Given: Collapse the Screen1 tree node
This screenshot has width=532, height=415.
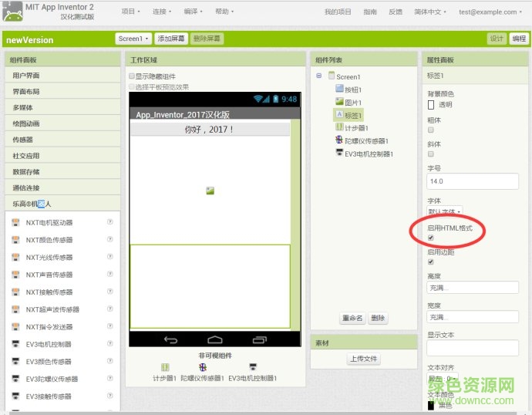Looking at the screenshot, I should click(319, 76).
